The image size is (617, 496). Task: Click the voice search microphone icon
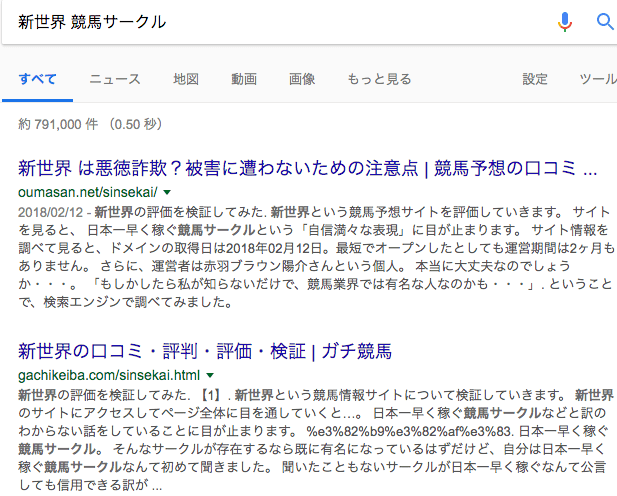[565, 22]
